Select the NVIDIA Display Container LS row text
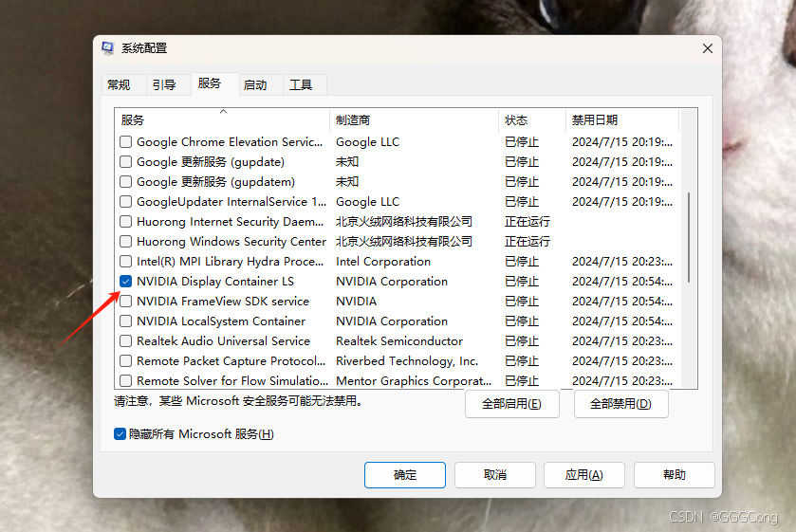796x532 pixels. point(215,282)
